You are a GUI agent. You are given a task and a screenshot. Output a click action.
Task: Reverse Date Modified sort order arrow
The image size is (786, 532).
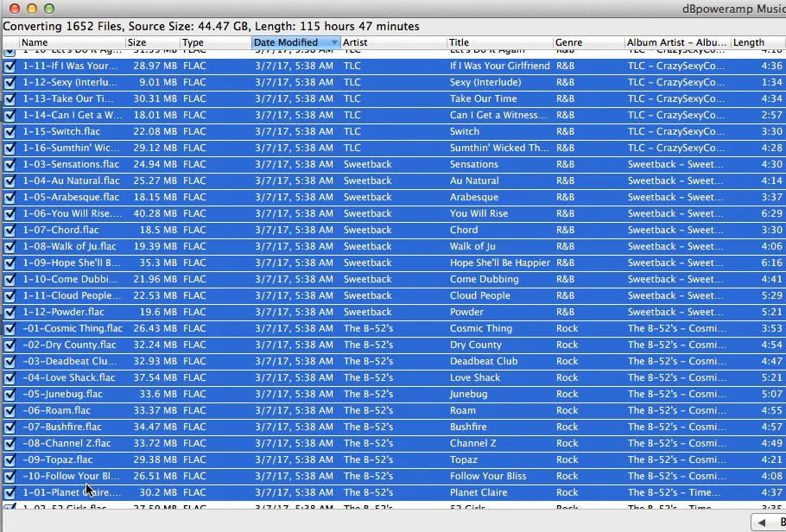334,42
